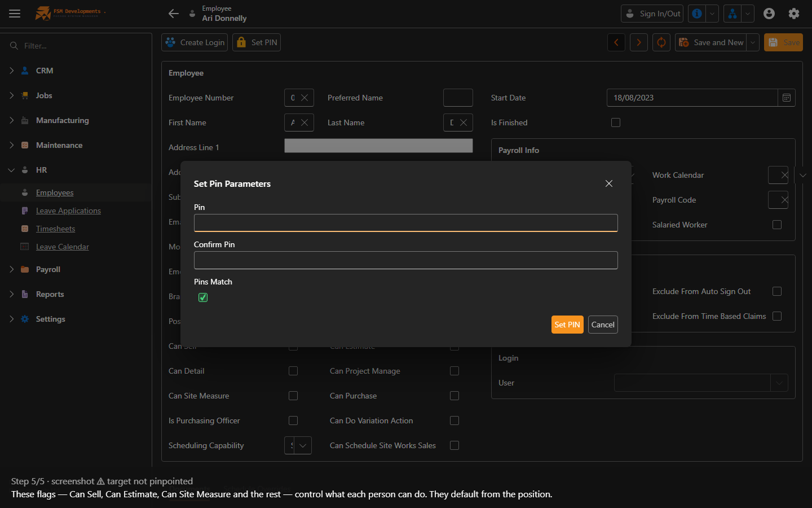
Task: Expand the Payroll tree section
Action: 11,269
